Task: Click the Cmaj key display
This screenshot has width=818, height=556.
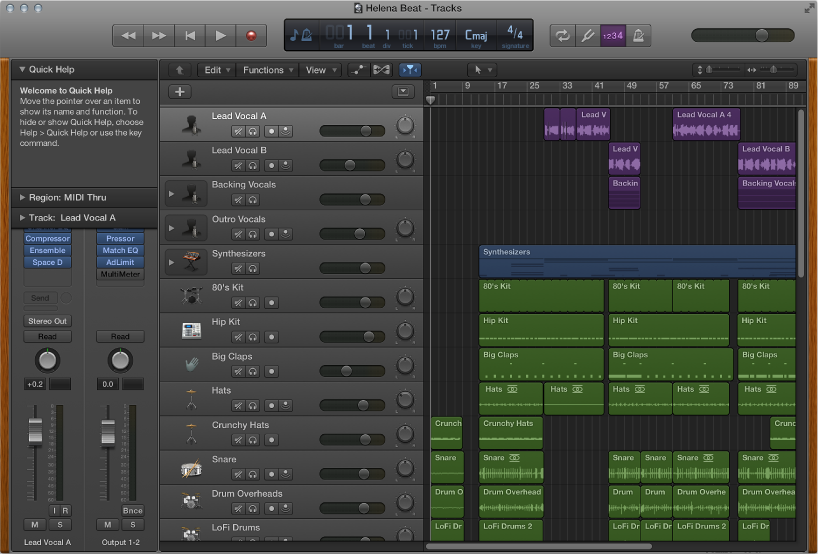Action: click(x=476, y=35)
